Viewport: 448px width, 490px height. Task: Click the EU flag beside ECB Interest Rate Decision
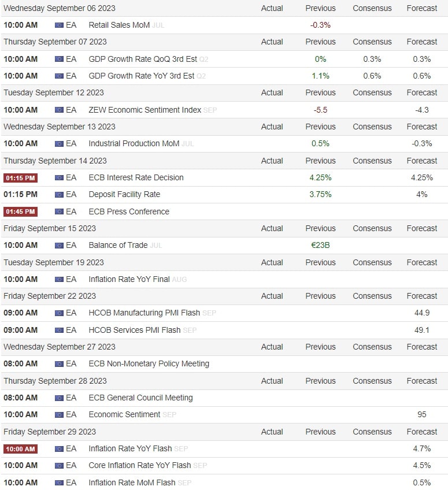pyautogui.click(x=59, y=178)
